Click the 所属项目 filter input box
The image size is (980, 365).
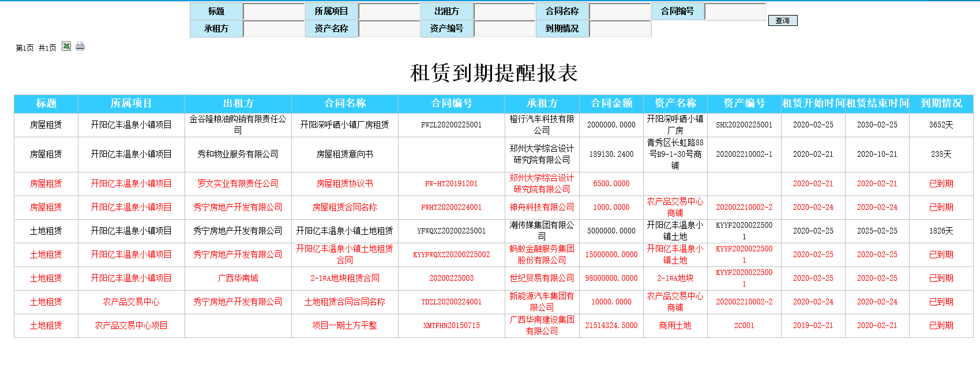point(389,12)
